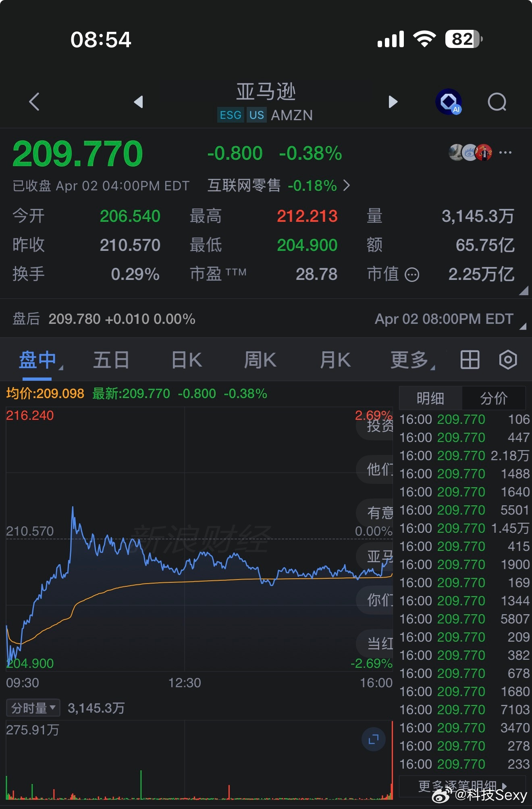Viewport: 532px width, 809px height.
Task: Tap the market cap info smiley icon
Action: (x=412, y=275)
